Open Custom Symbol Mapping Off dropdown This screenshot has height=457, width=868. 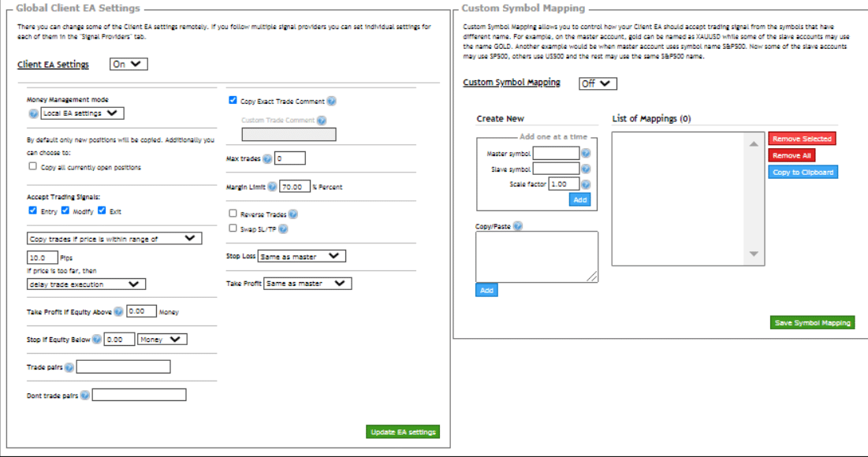click(598, 84)
